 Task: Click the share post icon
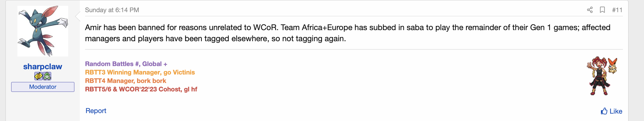click(x=590, y=10)
